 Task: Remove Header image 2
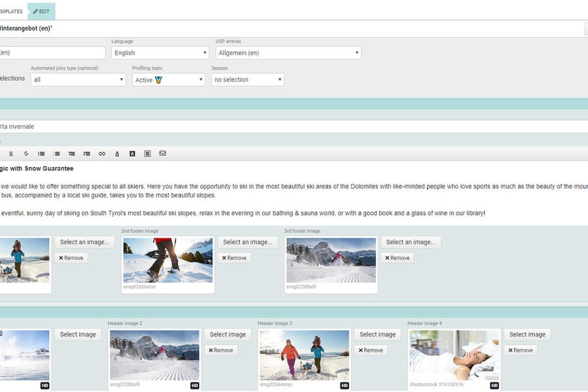tap(221, 350)
